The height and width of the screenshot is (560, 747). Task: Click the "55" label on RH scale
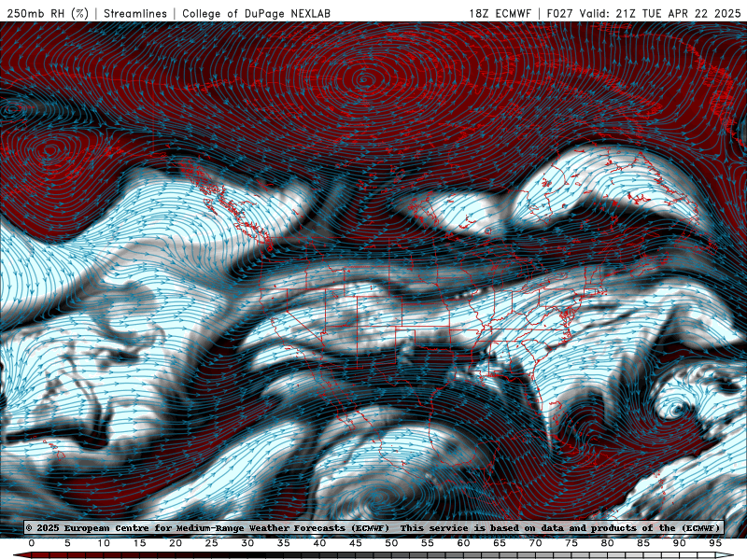pyautogui.click(x=428, y=543)
